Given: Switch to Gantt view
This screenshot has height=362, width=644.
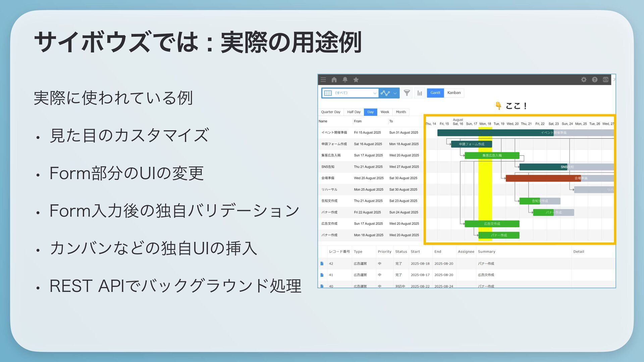Looking at the screenshot, I should tap(435, 93).
